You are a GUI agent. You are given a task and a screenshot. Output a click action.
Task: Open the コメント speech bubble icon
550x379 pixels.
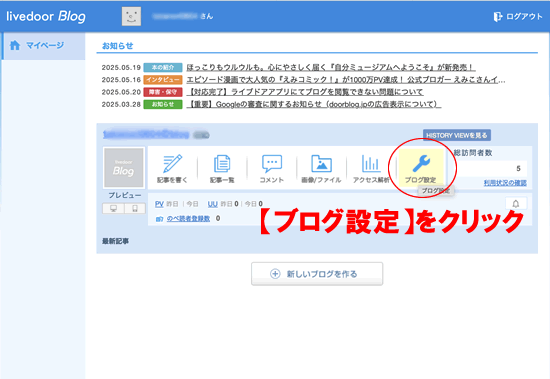(x=271, y=164)
